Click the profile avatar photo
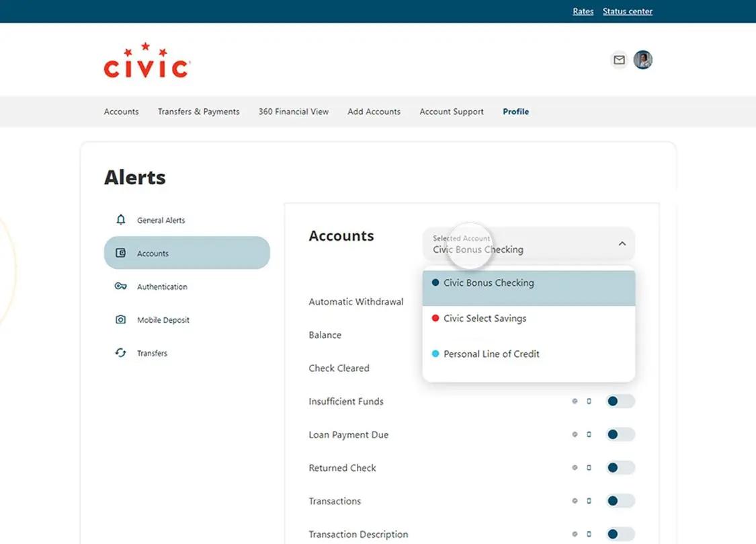The height and width of the screenshot is (544, 756). [642, 60]
